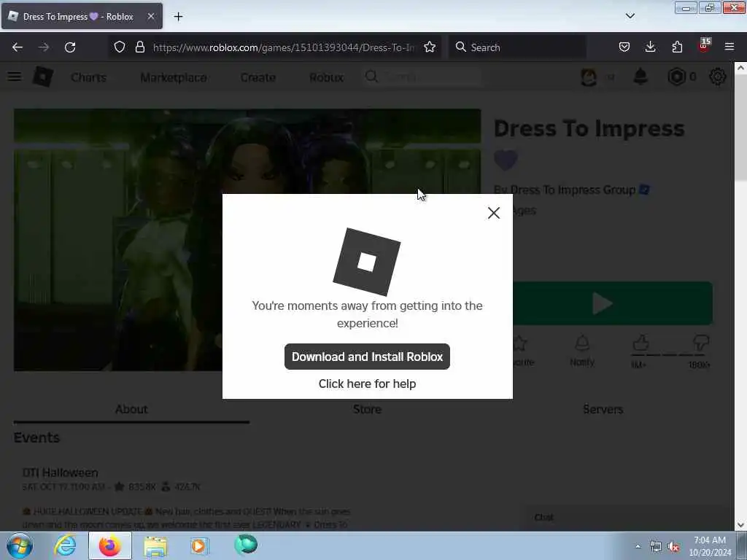
Task: Like the game with thumbs up
Action: (640, 344)
